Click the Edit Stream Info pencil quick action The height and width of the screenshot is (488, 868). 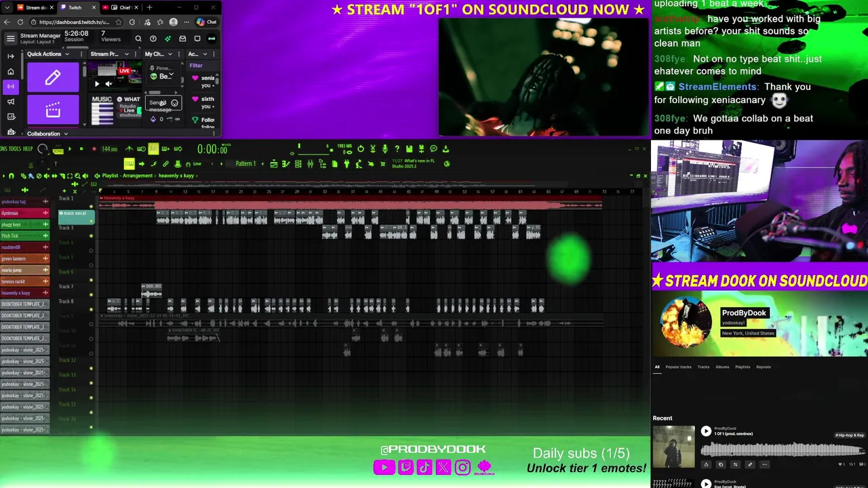(x=53, y=77)
